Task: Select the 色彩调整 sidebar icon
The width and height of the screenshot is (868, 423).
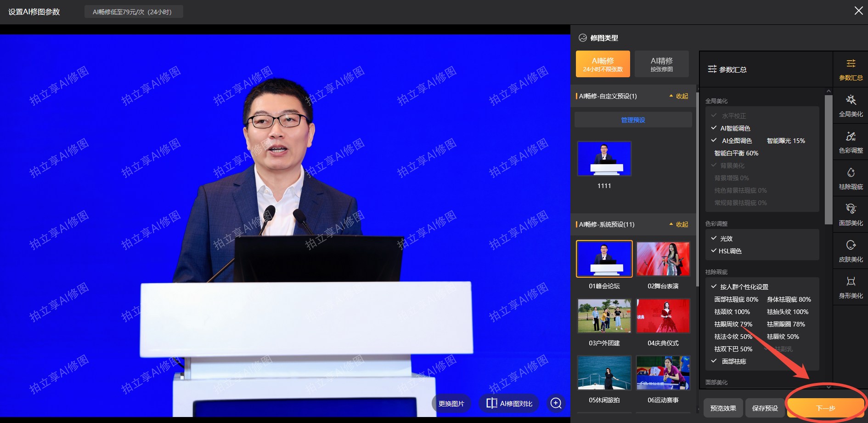Action: [x=851, y=142]
